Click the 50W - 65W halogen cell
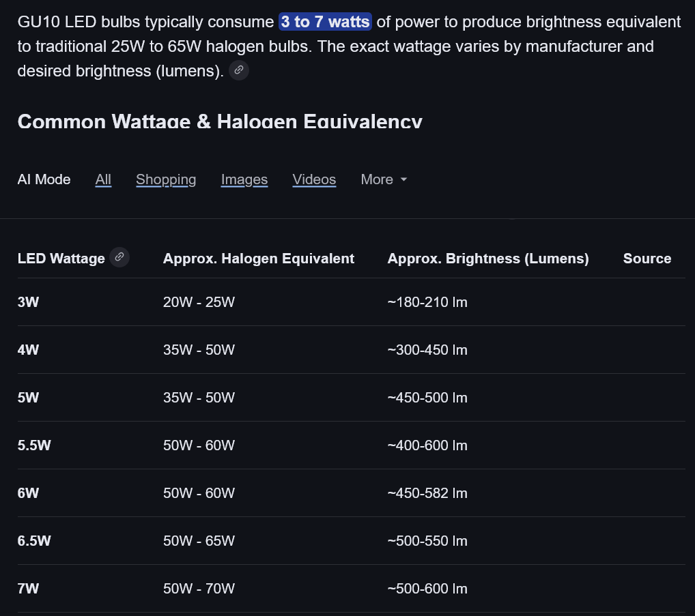Viewport: 695px width, 616px height. point(199,541)
